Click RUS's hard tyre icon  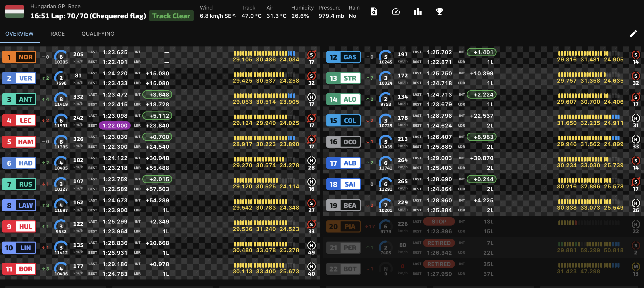coord(311,182)
